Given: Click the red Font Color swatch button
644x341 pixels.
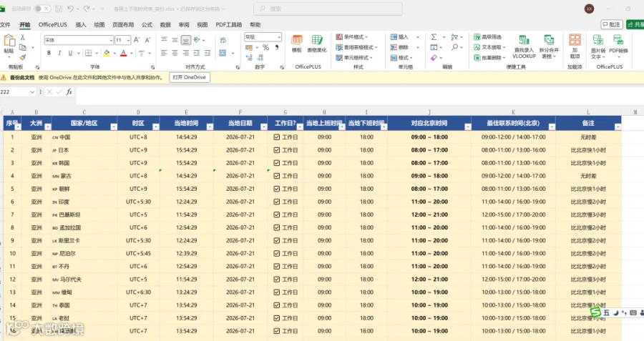Looking at the screenshot, I should pos(123,53).
